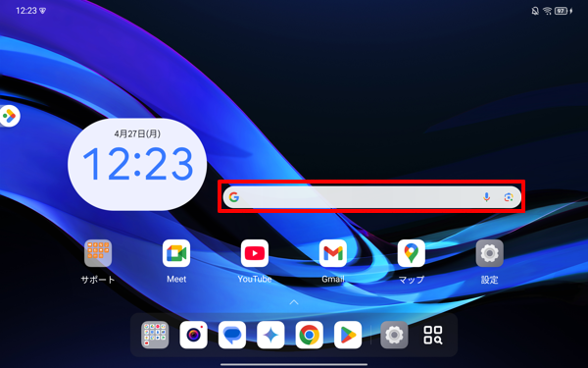The width and height of the screenshot is (588, 368).
Task: Open the Messages app in dock
Action: click(x=232, y=335)
